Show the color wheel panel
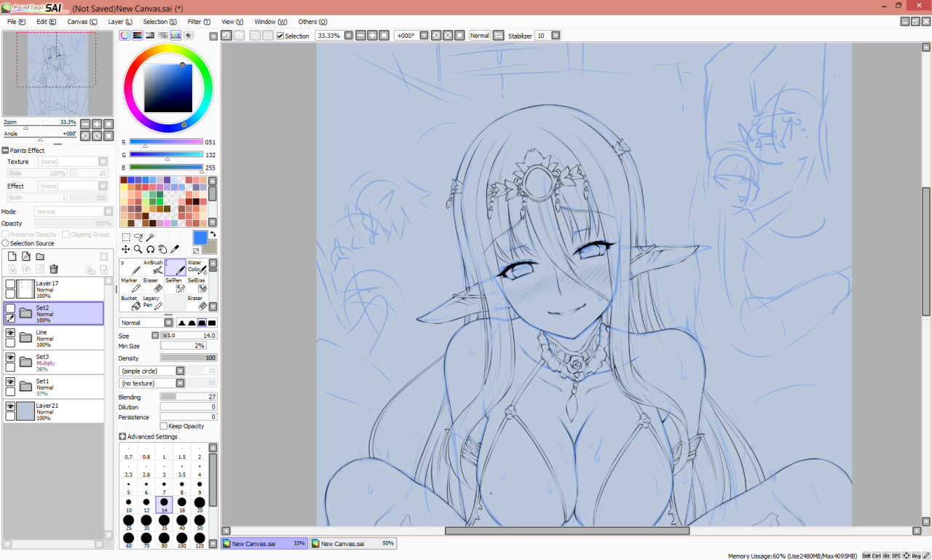 pyautogui.click(x=125, y=35)
